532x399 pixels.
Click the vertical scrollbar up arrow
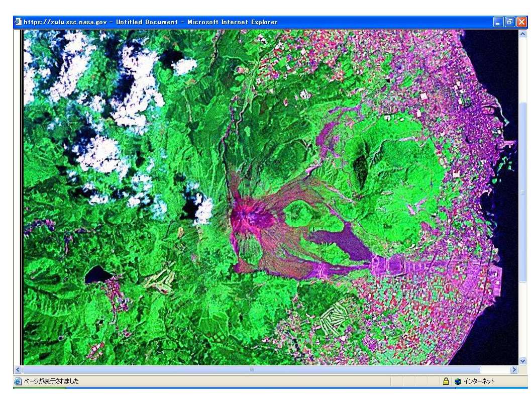[522, 34]
